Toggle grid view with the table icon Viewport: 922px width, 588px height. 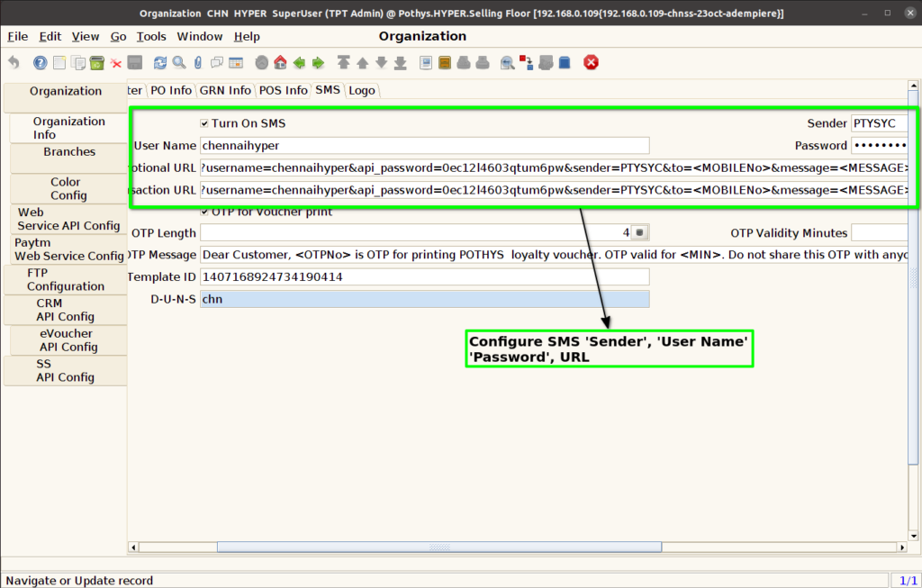click(236, 62)
